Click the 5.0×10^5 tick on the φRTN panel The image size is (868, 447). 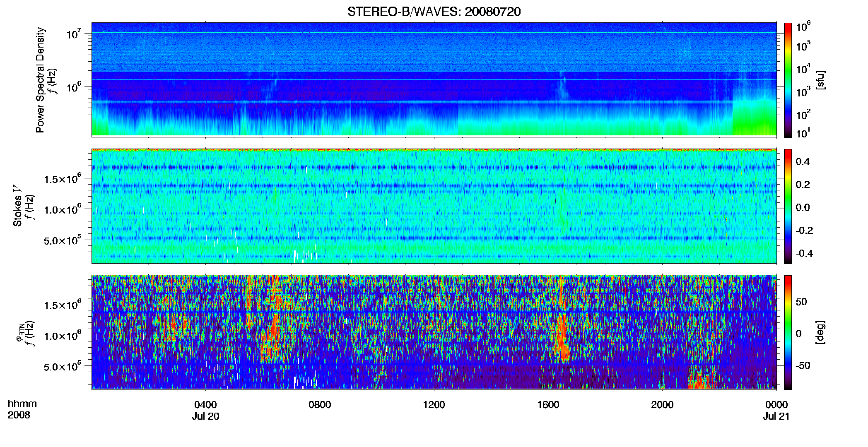62,366
